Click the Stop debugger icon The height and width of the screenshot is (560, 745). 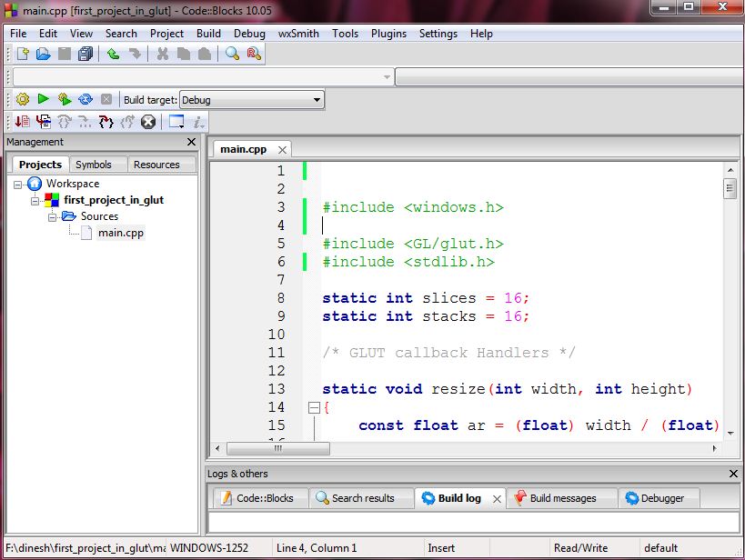pyautogui.click(x=148, y=122)
